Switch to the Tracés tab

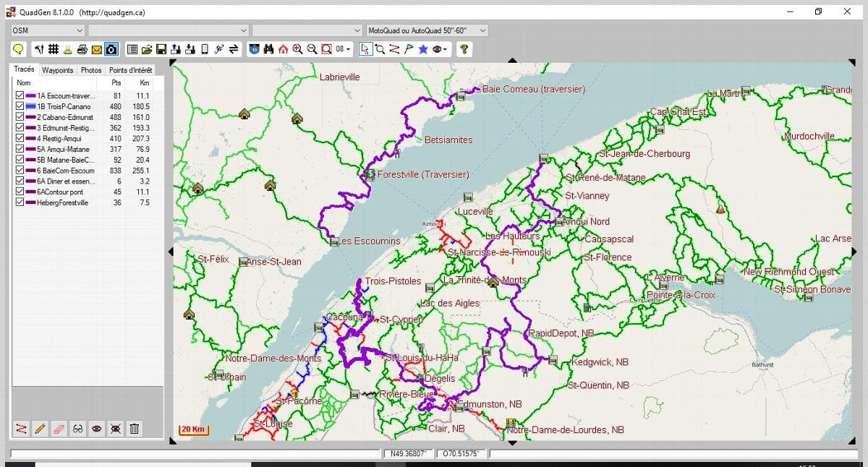24,69
